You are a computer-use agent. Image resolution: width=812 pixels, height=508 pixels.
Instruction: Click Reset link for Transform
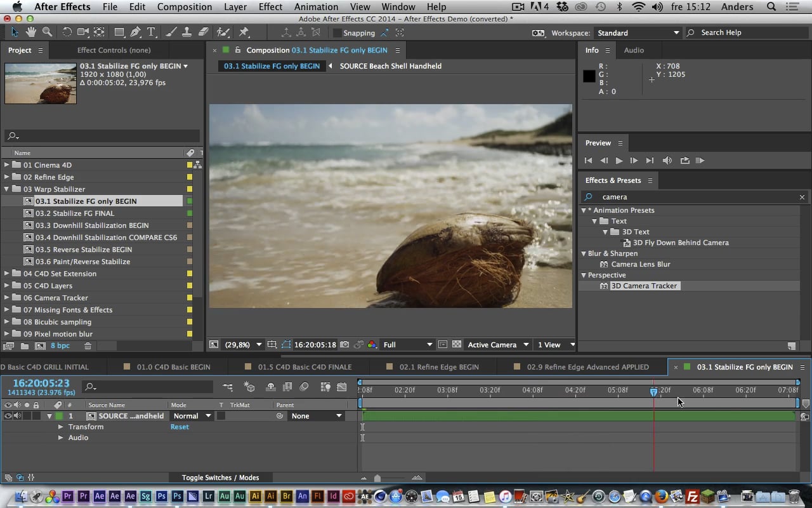[x=180, y=427]
